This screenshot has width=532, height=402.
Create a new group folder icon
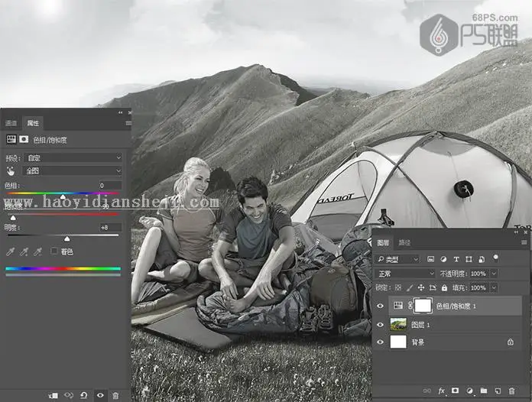point(484,391)
